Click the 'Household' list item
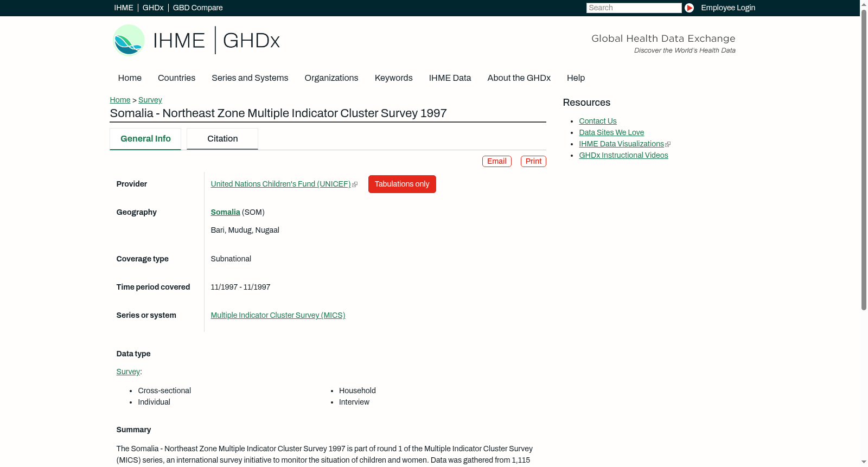Viewport: 868px width, 467px height. point(358,391)
